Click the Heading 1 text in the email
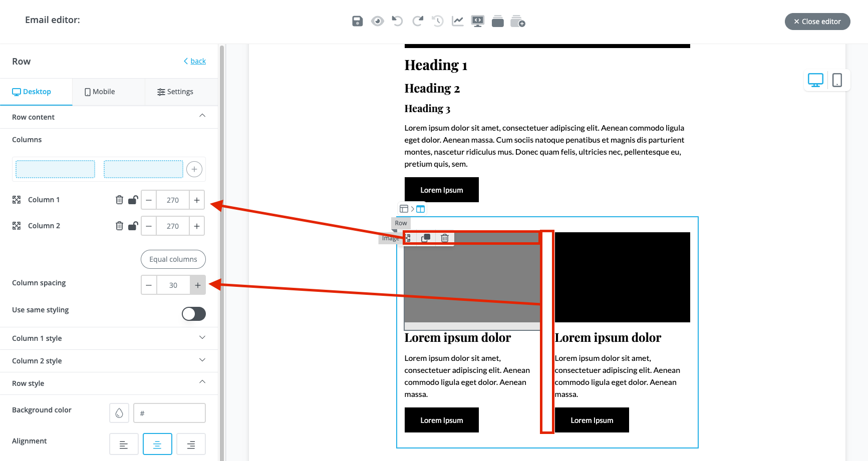This screenshot has height=461, width=868. tap(436, 65)
